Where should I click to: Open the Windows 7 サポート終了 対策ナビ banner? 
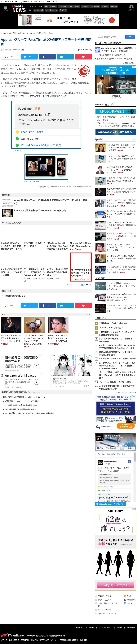pyautogui.click(x=115, y=132)
